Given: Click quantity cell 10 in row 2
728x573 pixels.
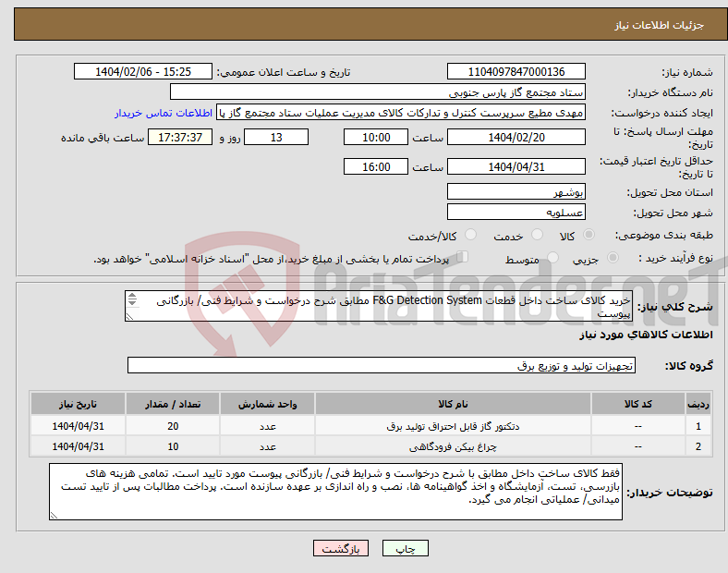Looking at the screenshot, I should pyautogui.click(x=173, y=446).
